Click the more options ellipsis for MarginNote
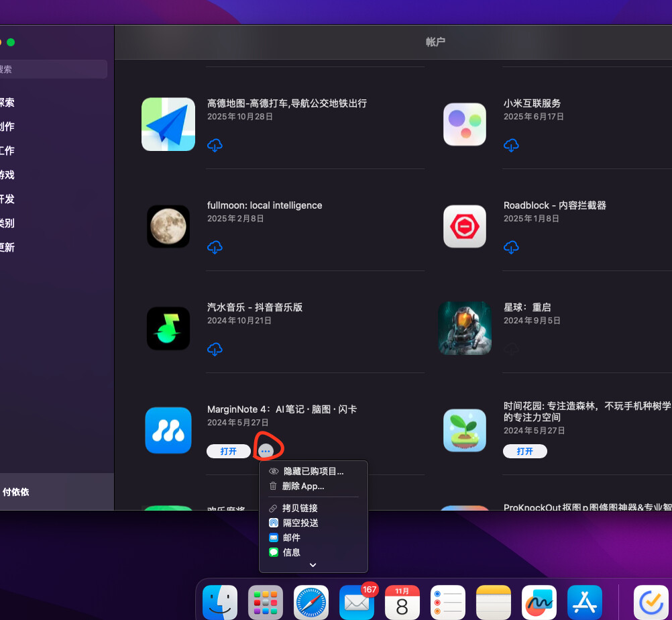Screen dimensions: 672x620 (x=266, y=452)
